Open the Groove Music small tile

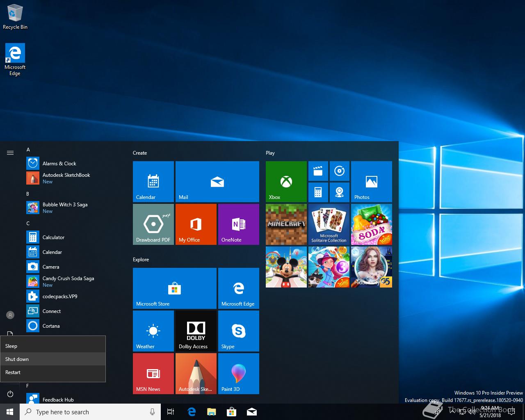[340, 171]
